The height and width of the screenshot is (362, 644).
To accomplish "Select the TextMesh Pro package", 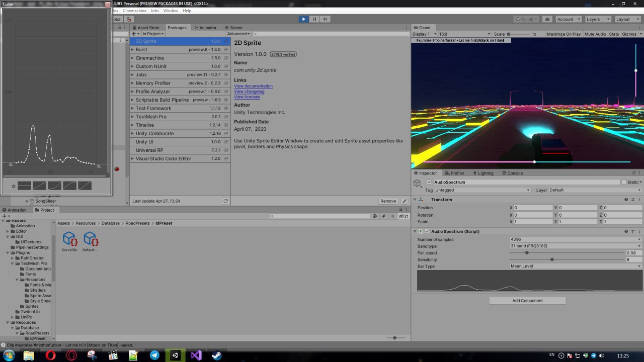I will (x=180, y=117).
